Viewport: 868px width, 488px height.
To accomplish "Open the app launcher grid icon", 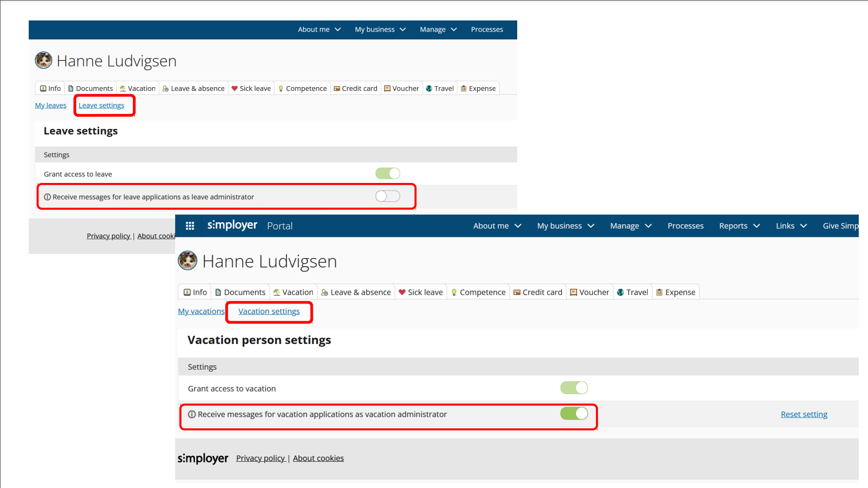I will click(190, 226).
